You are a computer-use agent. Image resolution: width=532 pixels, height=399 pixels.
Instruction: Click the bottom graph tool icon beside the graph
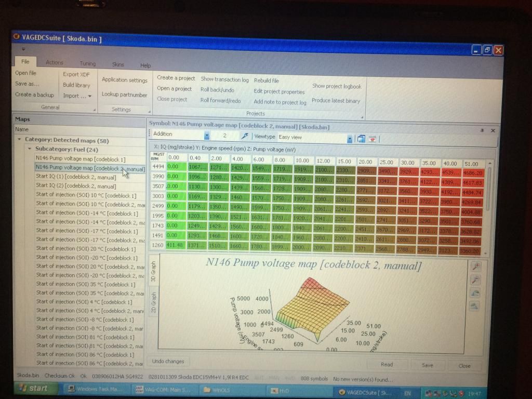click(x=475, y=307)
